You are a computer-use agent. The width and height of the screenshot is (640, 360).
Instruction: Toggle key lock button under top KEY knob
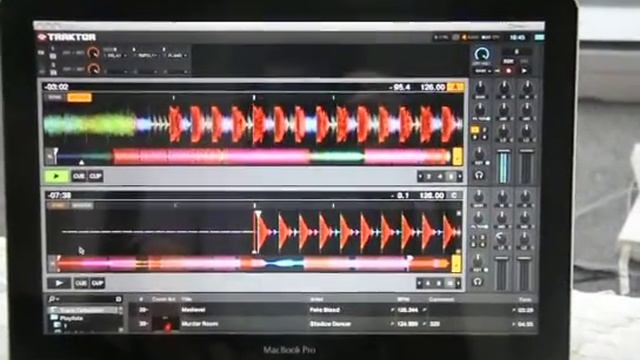pos(488,163)
